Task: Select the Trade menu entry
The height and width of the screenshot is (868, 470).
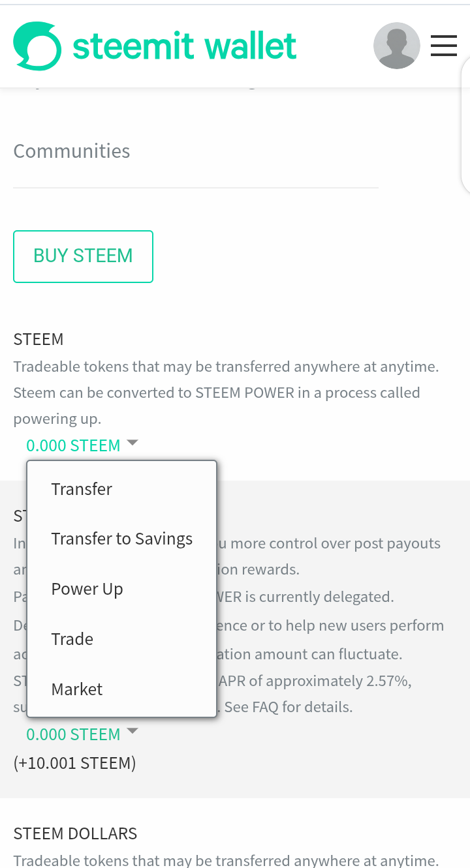Action: 72,639
